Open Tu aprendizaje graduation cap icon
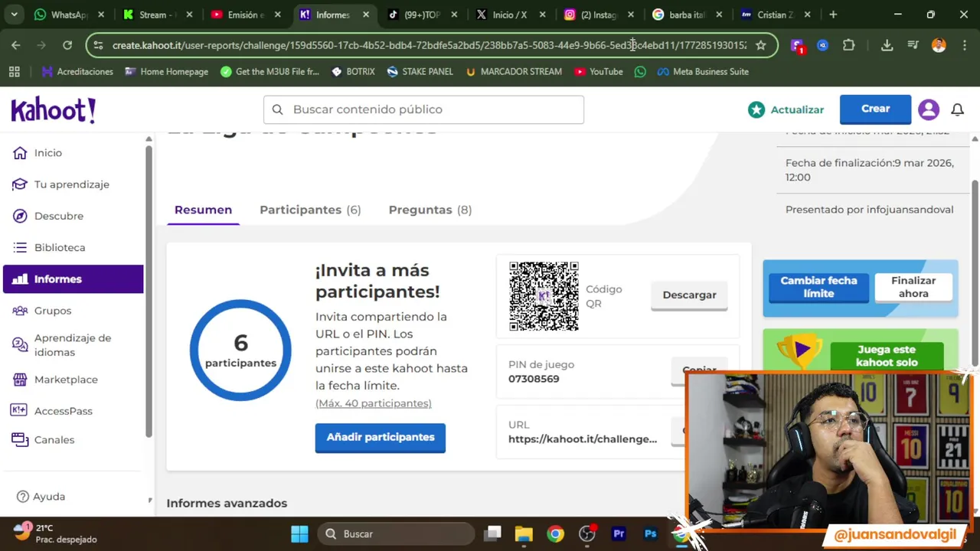 (x=20, y=184)
